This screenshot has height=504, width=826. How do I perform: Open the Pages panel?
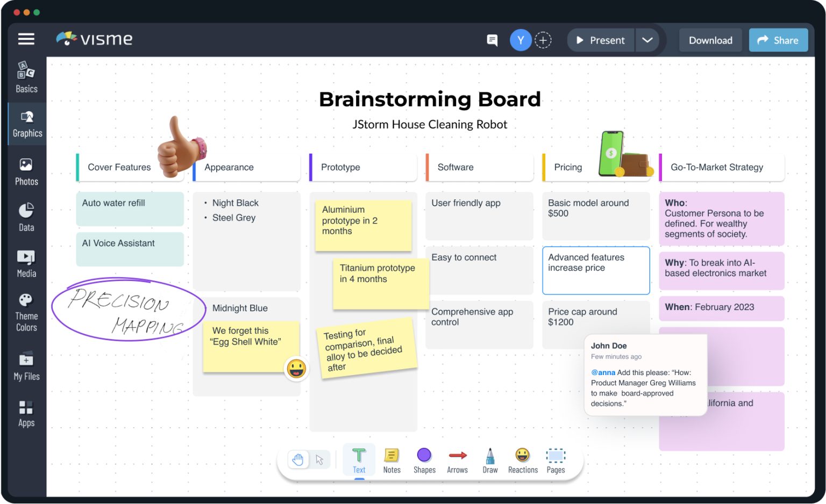(556, 459)
